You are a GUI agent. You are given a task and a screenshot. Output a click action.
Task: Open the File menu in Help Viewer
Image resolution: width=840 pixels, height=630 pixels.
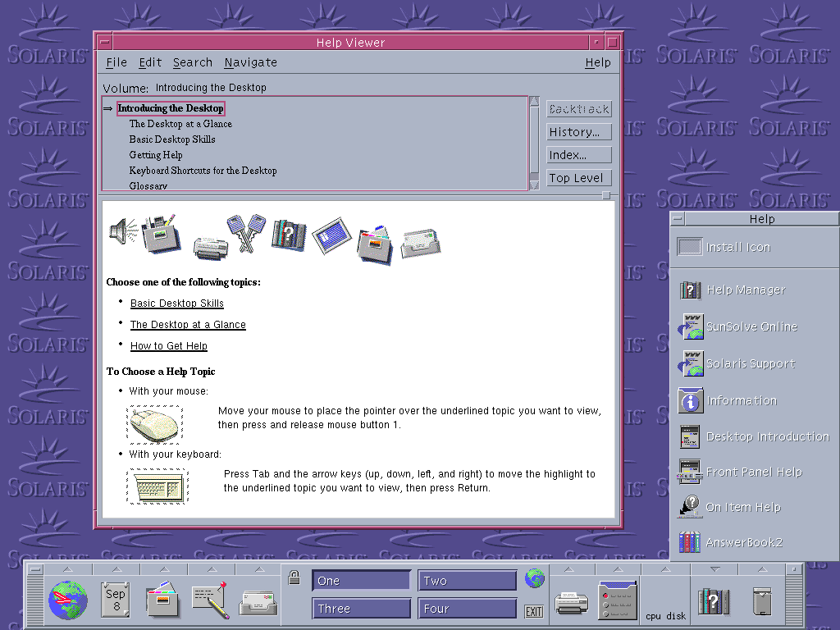click(x=116, y=62)
